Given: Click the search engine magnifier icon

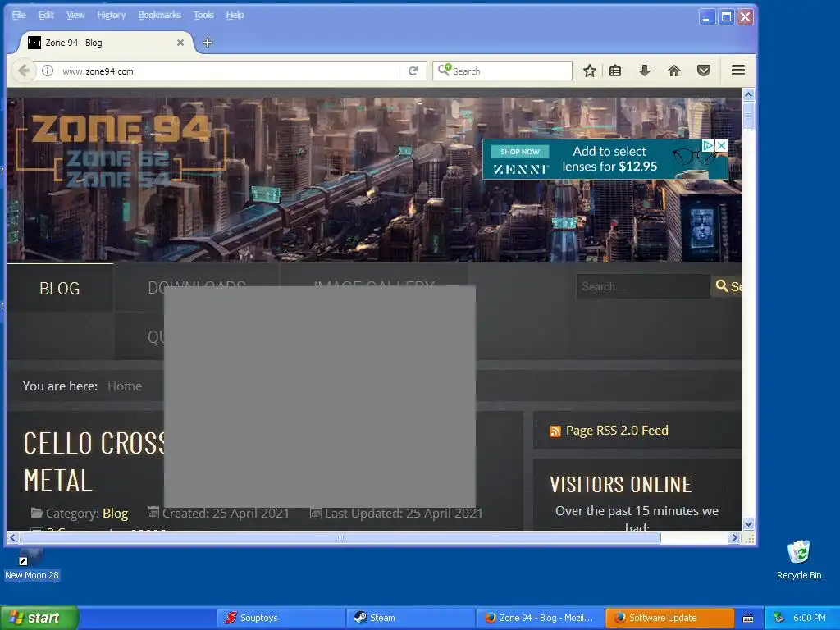Looking at the screenshot, I should pos(444,70).
